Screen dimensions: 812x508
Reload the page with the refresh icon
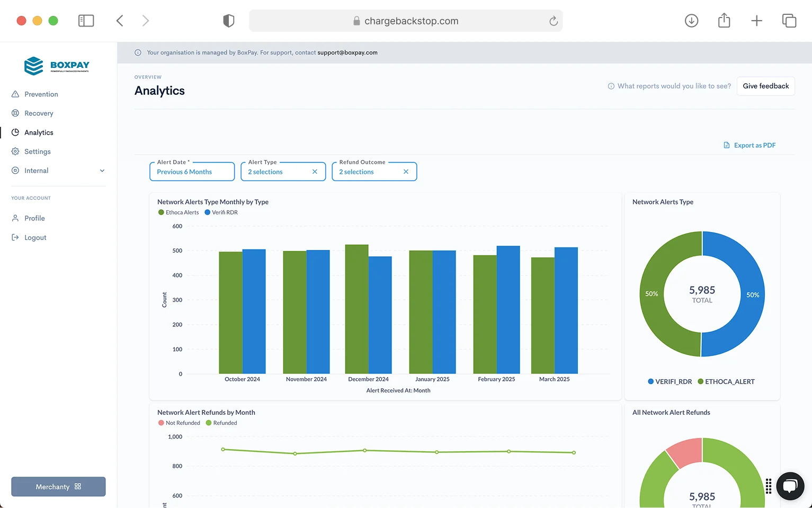click(553, 21)
